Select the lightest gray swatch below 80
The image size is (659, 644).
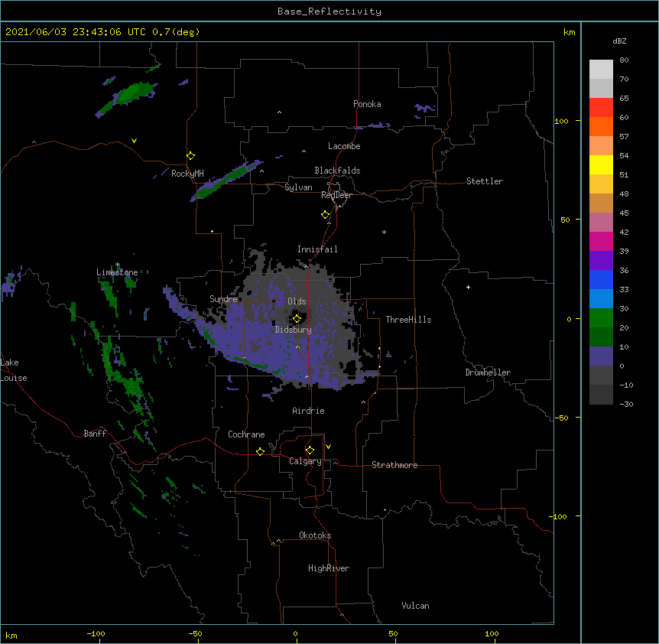[x=601, y=69]
